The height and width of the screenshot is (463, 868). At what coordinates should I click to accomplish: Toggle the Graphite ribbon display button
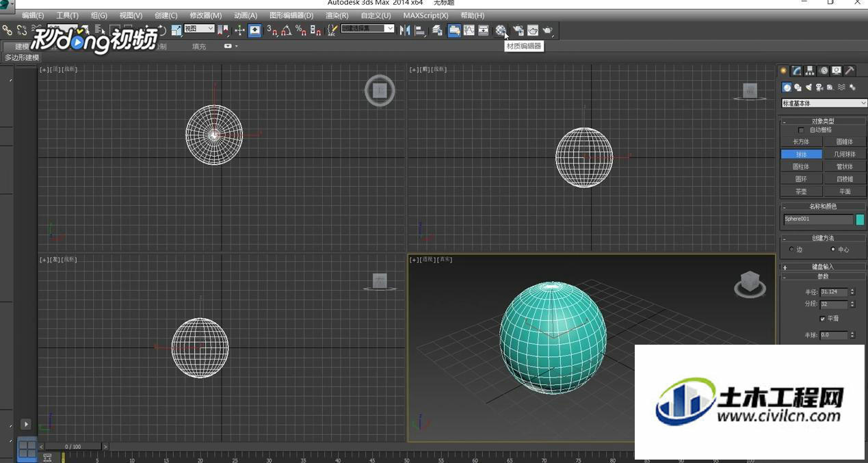(453, 30)
